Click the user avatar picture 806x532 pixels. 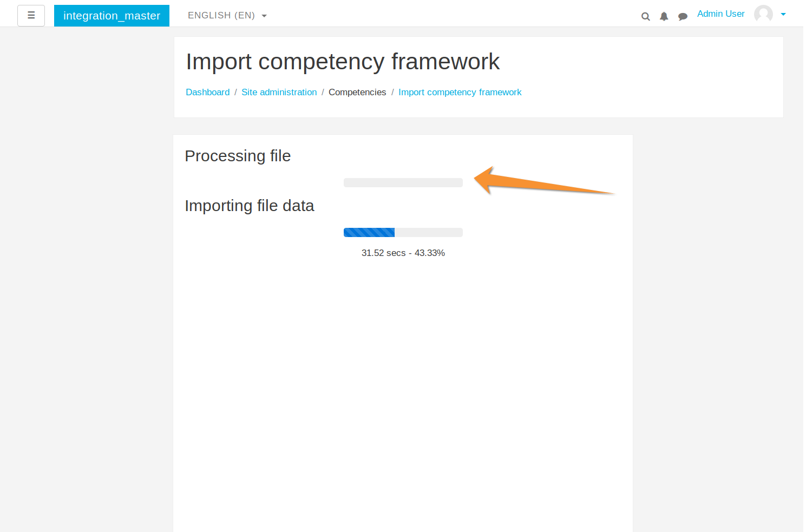point(763,14)
